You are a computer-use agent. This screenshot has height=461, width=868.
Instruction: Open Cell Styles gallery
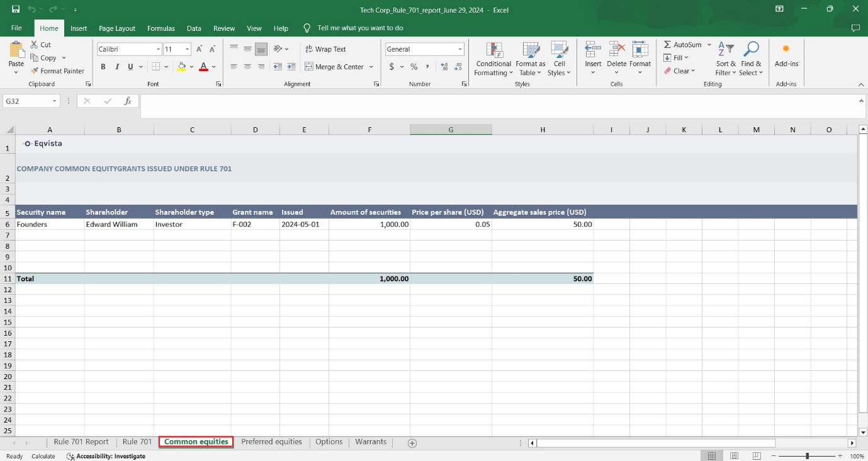[x=559, y=59]
